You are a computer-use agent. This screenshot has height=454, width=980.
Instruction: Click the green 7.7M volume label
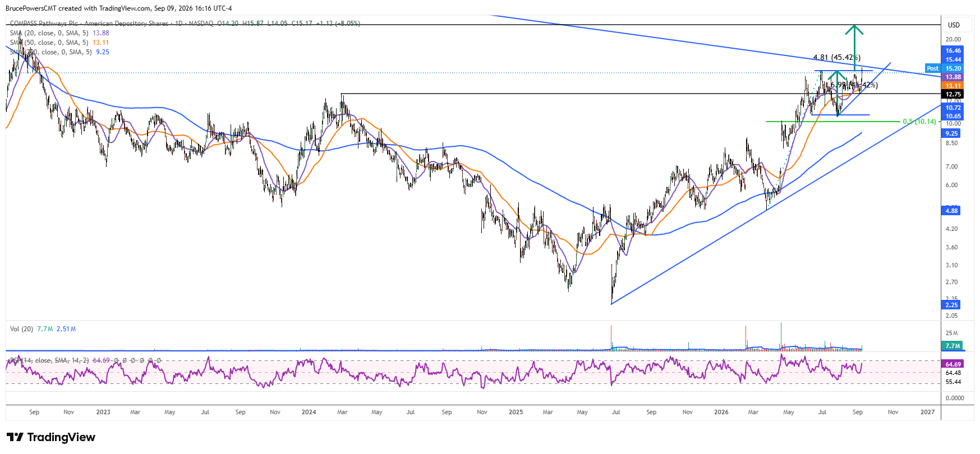tap(953, 346)
